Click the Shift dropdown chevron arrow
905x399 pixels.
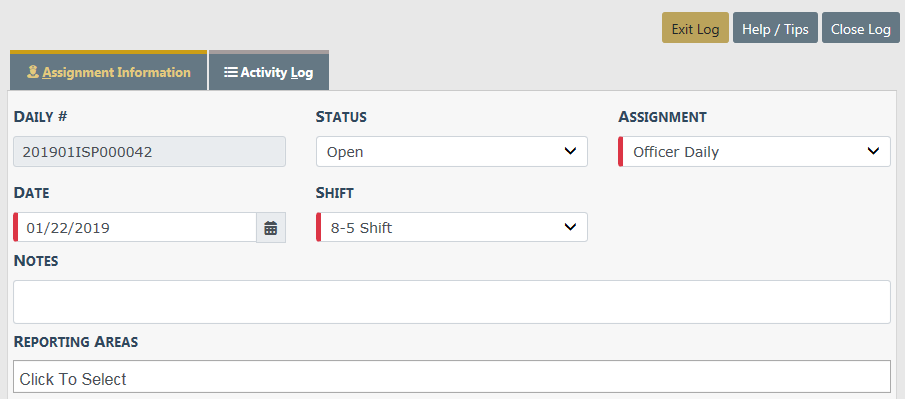point(570,227)
